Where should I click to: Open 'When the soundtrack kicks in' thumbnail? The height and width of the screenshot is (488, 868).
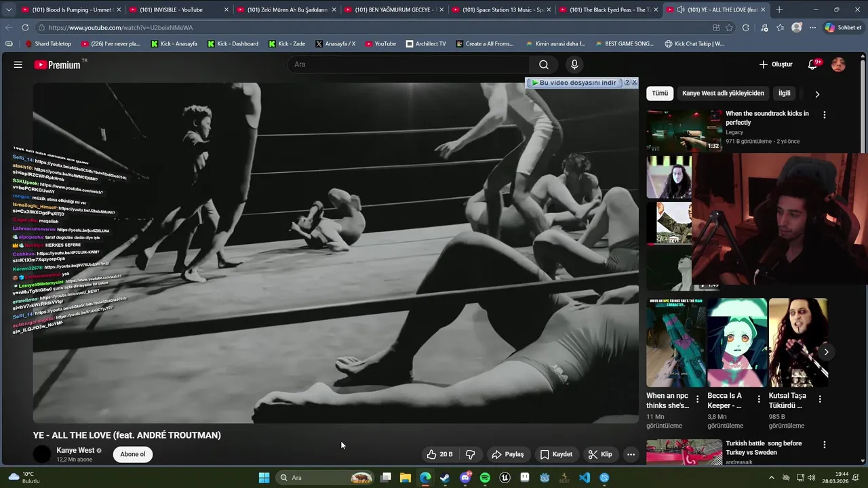pyautogui.click(x=684, y=130)
